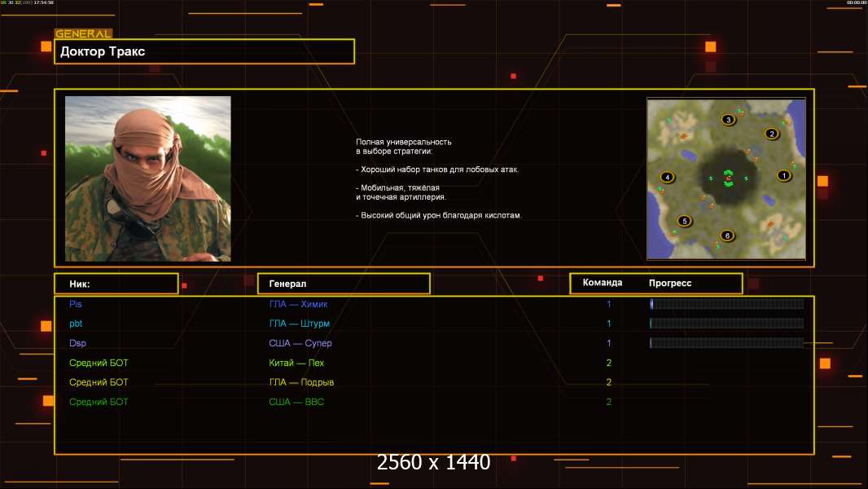Select start position marker 3 on minimap
Image resolution: width=868 pixels, height=489 pixels.
pyautogui.click(x=728, y=120)
